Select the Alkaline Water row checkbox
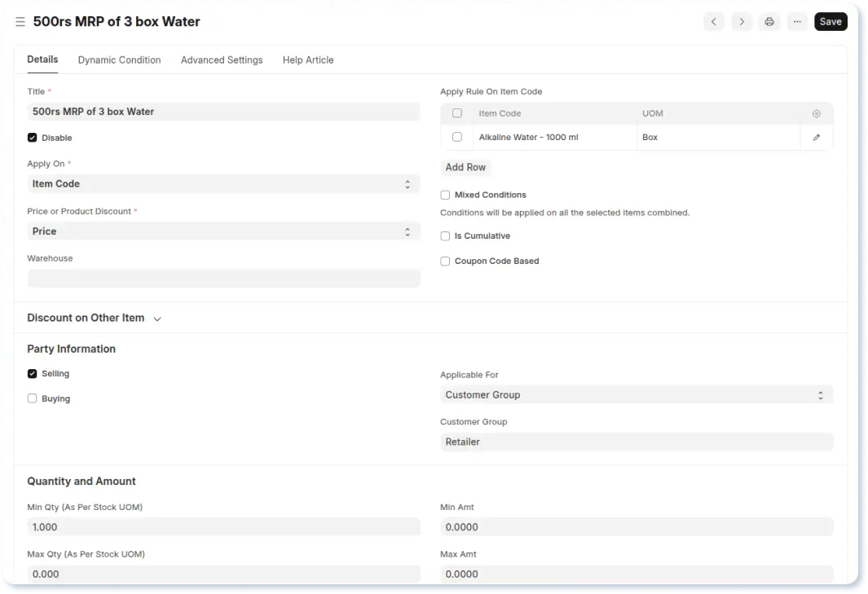Screen dimensions: 868x594 point(457,138)
